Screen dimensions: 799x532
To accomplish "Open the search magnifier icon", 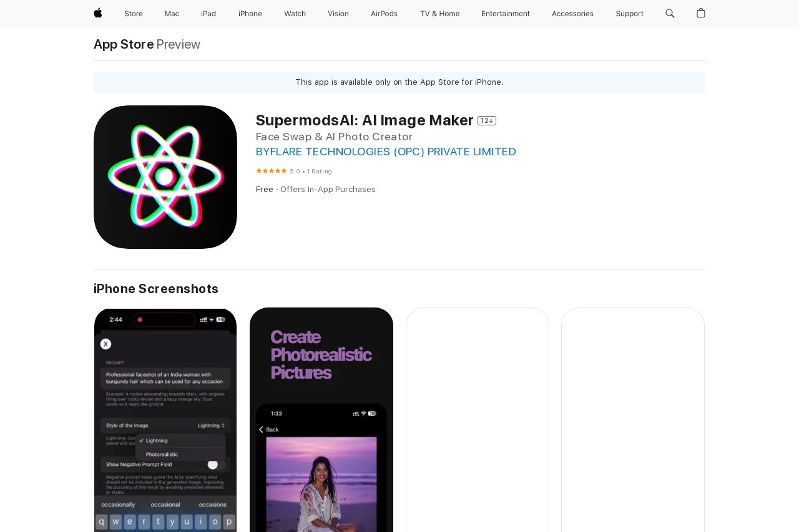I will (x=670, y=13).
